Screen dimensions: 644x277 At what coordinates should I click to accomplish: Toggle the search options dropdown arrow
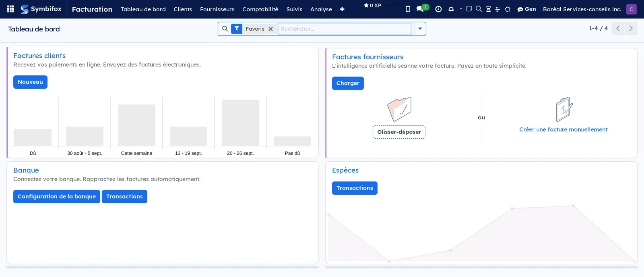[x=420, y=29]
